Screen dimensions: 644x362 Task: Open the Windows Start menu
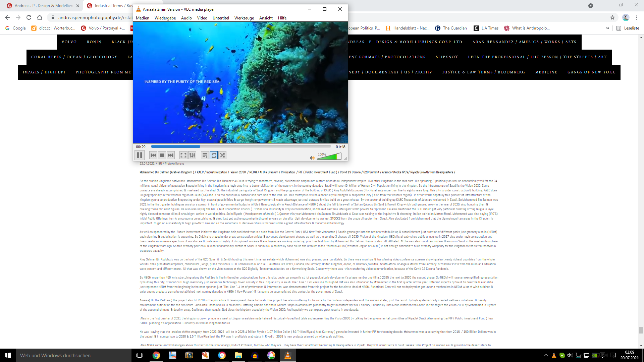[x=8, y=355]
